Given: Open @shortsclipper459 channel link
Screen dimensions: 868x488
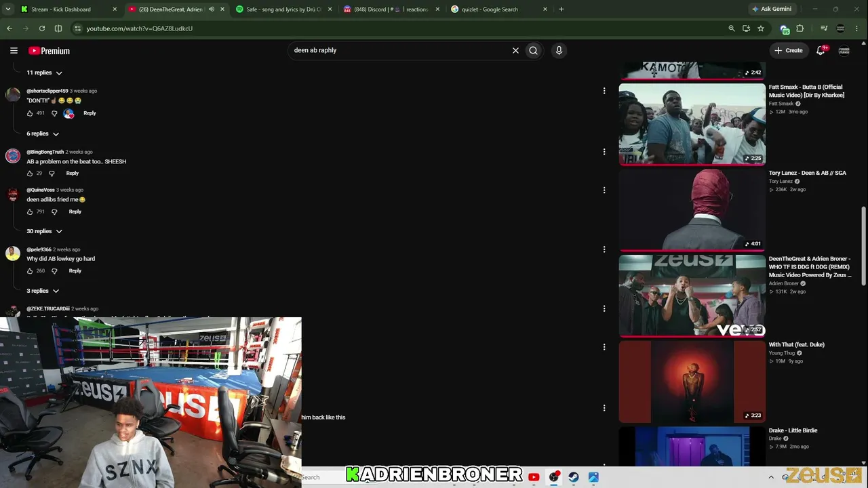Looking at the screenshot, I should (x=47, y=91).
